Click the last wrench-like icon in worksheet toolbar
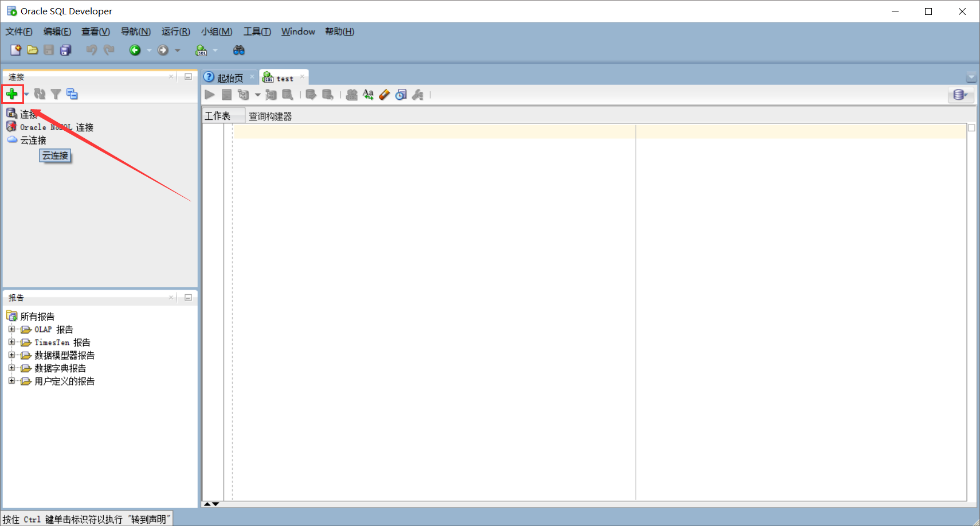980x526 pixels. click(418, 95)
